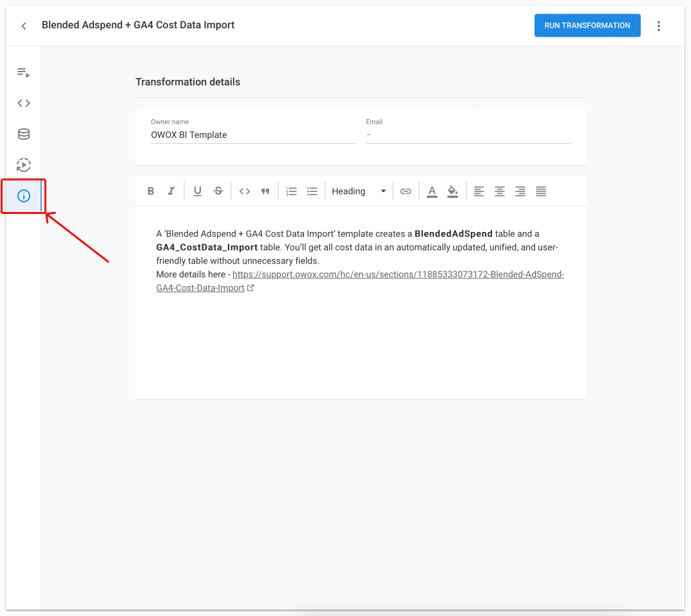
Task: Click the Email input field
Action: [468, 135]
